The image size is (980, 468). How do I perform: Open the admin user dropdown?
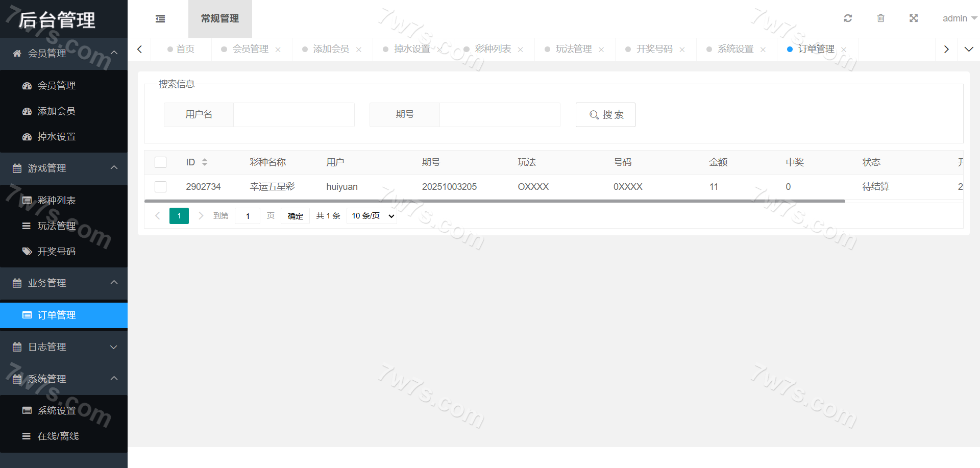[959, 18]
